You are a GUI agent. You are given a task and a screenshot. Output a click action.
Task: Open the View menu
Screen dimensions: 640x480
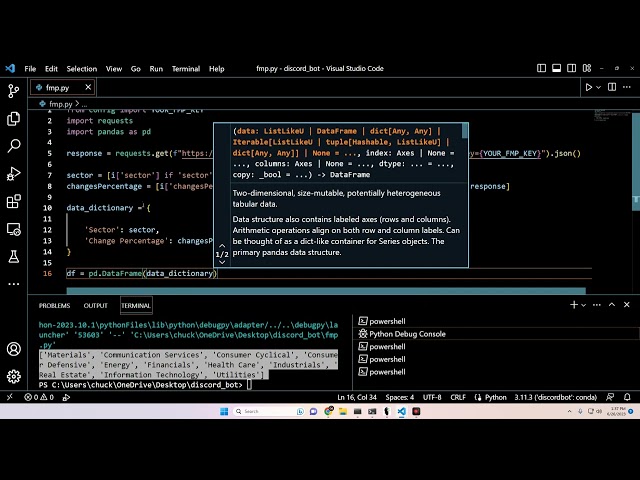[114, 69]
